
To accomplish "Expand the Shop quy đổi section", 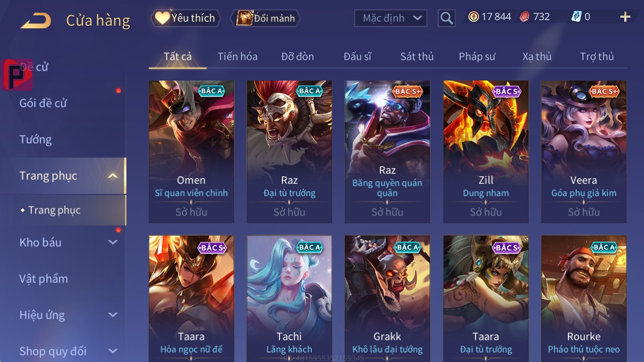I will [x=113, y=351].
